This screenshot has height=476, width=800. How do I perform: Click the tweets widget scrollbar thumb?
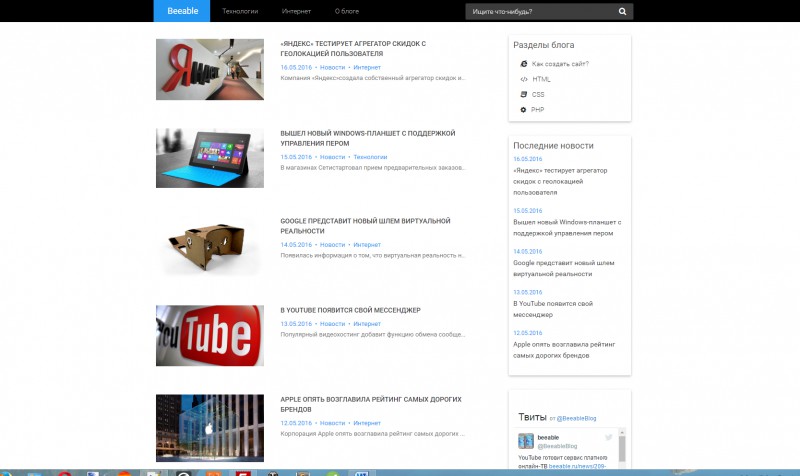coord(621,449)
